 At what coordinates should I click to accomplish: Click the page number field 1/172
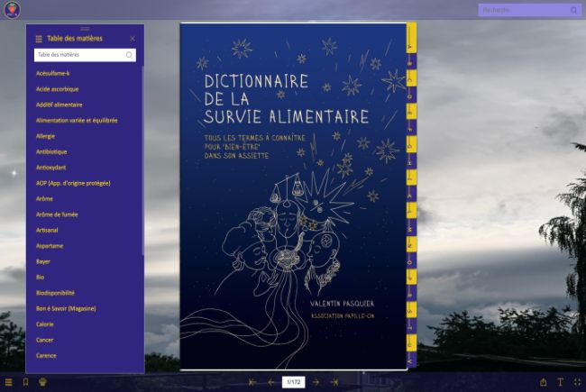tap(293, 382)
